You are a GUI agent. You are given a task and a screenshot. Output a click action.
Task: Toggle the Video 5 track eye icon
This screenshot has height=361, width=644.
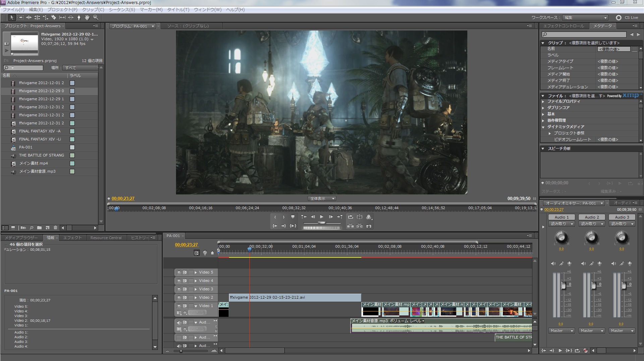click(179, 273)
